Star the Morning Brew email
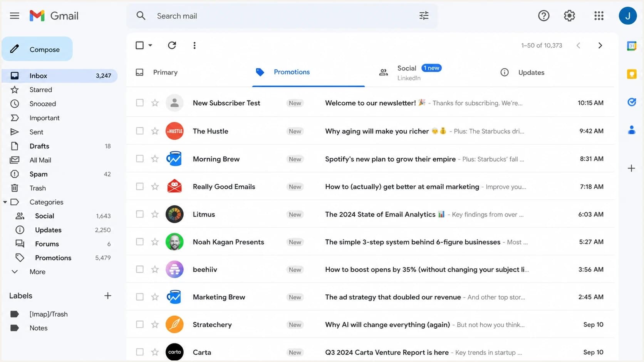This screenshot has height=362, width=644. (x=155, y=159)
